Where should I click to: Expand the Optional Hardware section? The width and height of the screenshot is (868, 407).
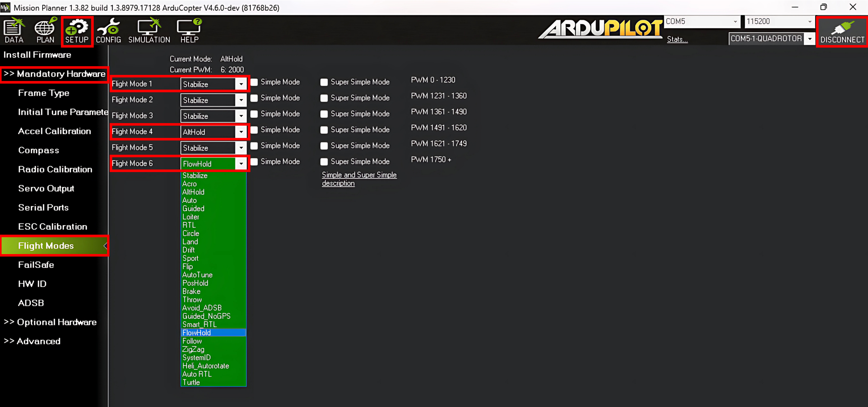point(50,322)
